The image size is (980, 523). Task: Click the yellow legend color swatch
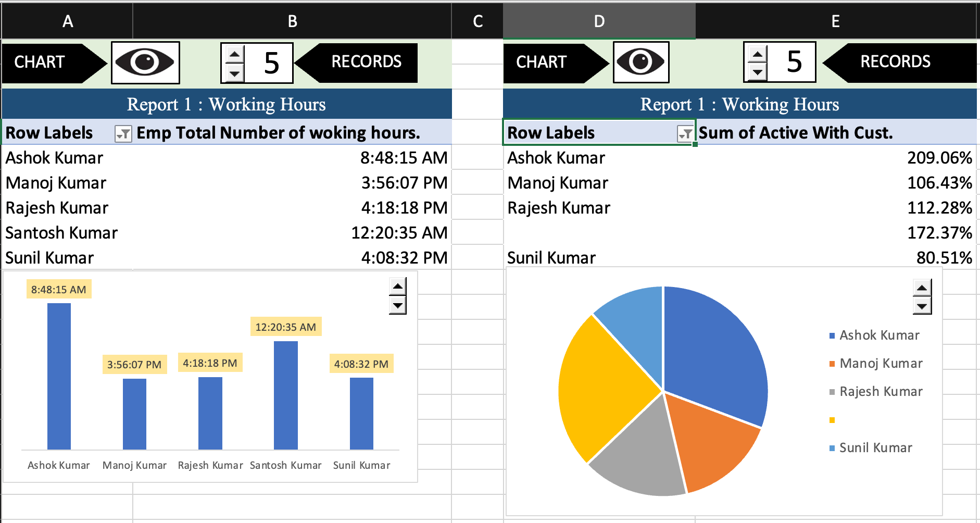point(833,419)
